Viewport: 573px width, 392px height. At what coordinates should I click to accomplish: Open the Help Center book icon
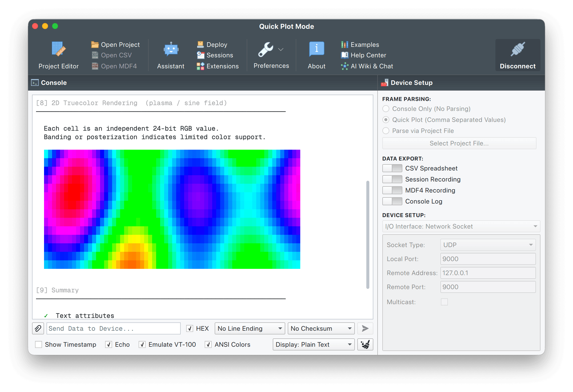(345, 55)
